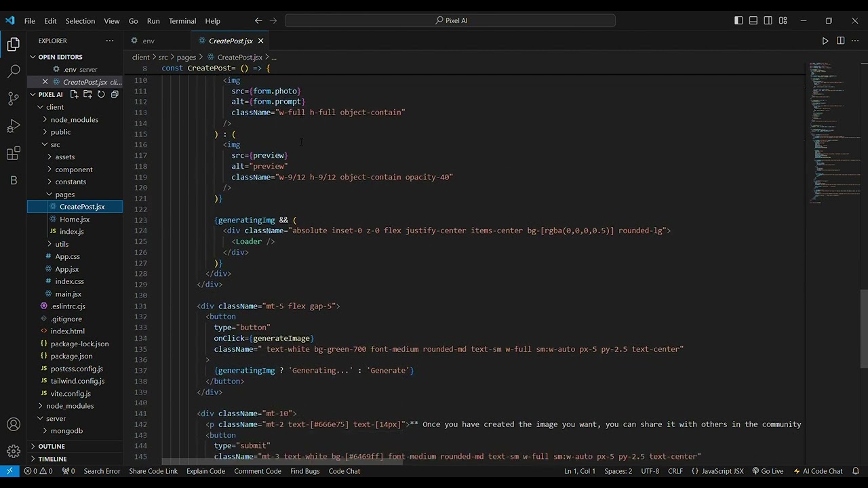Open the remote window indicator
Viewport: 868px width, 488px height.
point(9,471)
